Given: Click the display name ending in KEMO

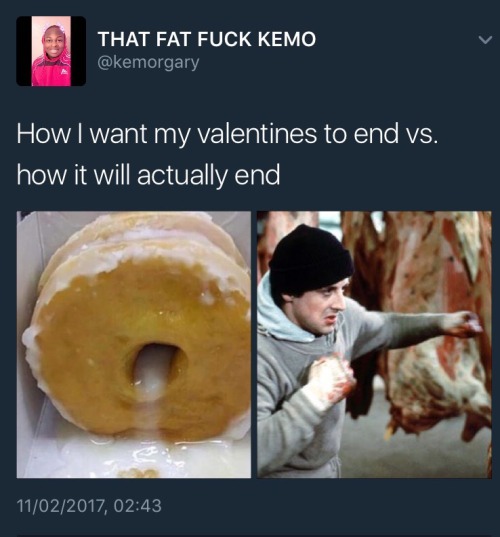Looking at the screenshot, I should (207, 39).
